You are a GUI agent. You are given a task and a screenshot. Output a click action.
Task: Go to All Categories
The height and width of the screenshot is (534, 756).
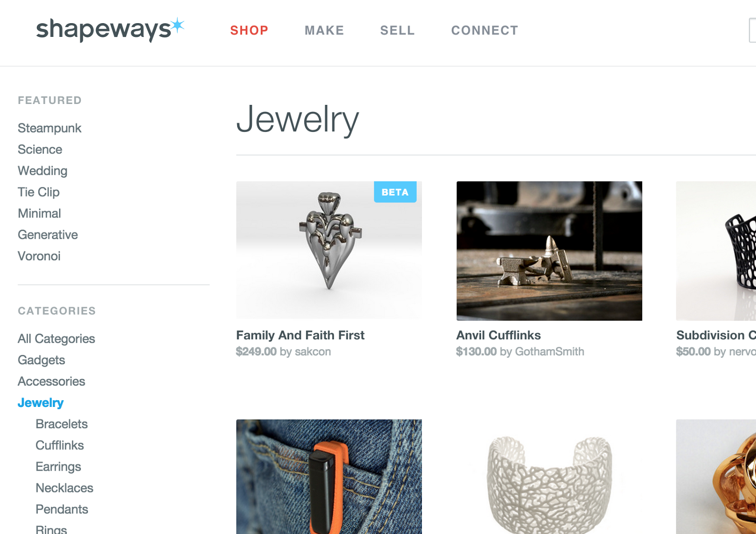tap(56, 339)
